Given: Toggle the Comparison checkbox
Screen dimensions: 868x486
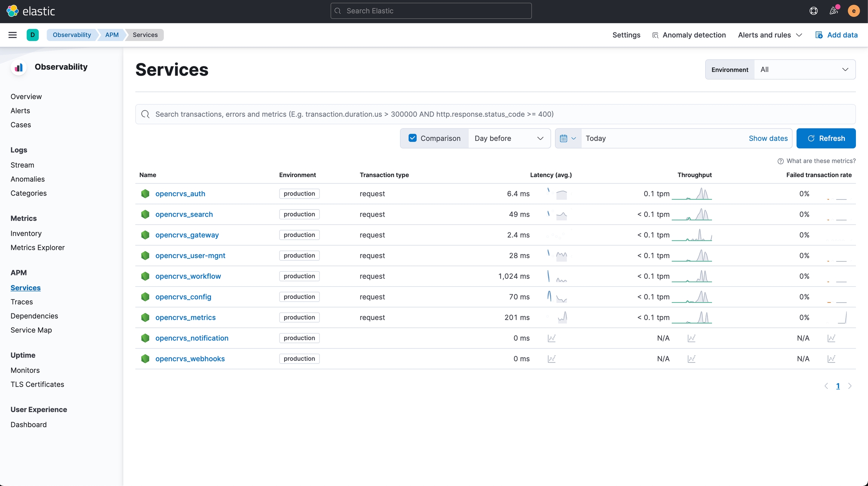Looking at the screenshot, I should coord(413,138).
